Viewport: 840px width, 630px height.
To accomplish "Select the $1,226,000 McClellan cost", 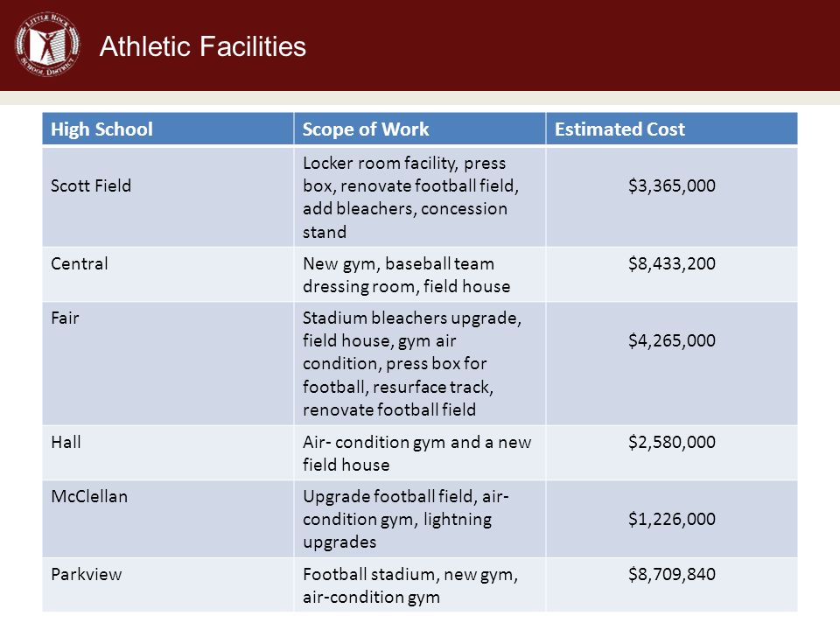I will pos(672,519).
